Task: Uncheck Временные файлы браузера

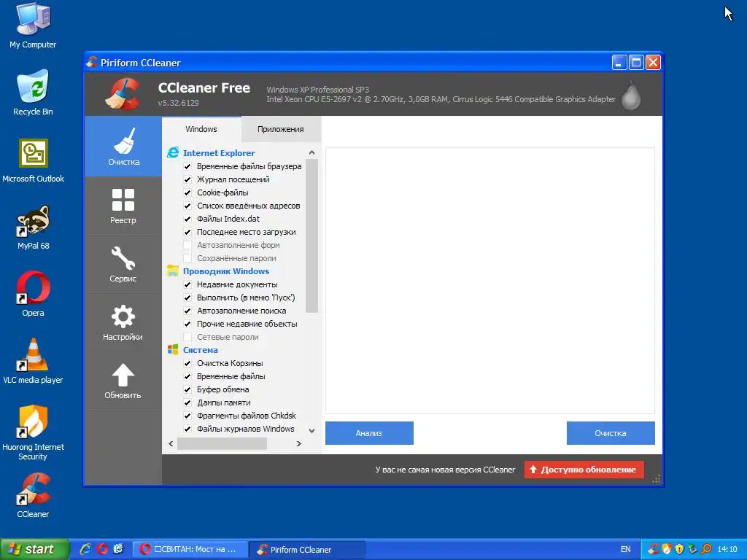Action: click(187, 167)
